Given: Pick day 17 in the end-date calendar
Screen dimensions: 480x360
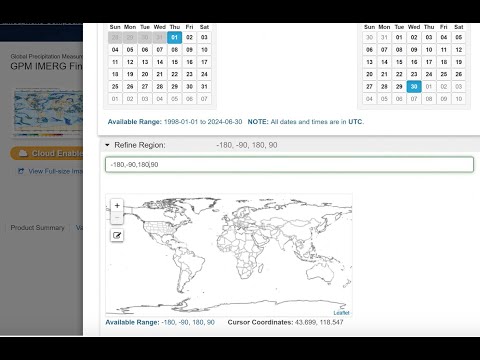Looking at the screenshot, I should coord(429,62).
